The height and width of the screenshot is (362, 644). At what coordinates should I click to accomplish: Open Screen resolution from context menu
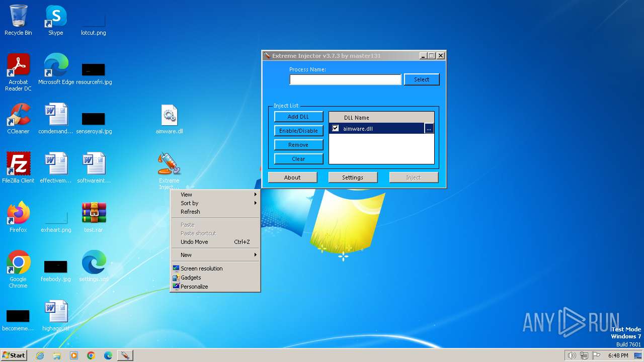215,268
